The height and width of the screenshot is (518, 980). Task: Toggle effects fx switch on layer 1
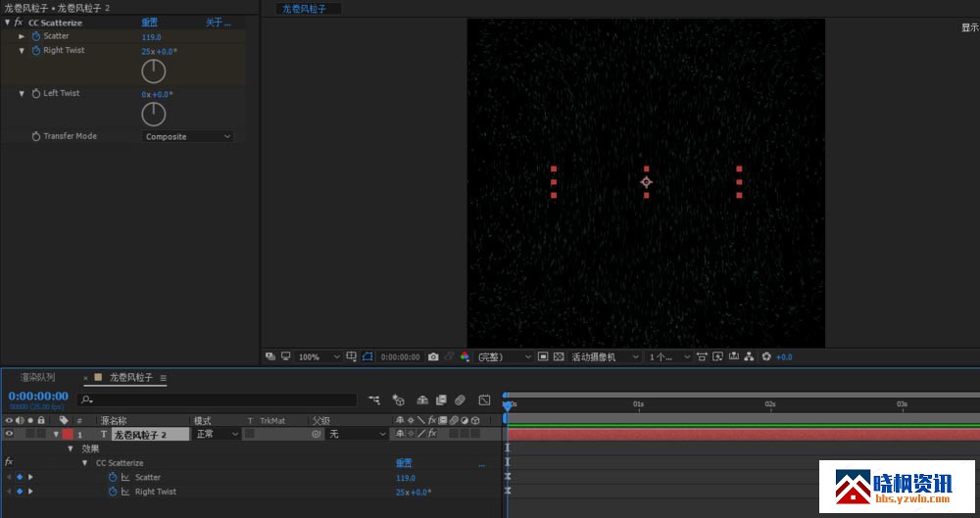(x=432, y=434)
